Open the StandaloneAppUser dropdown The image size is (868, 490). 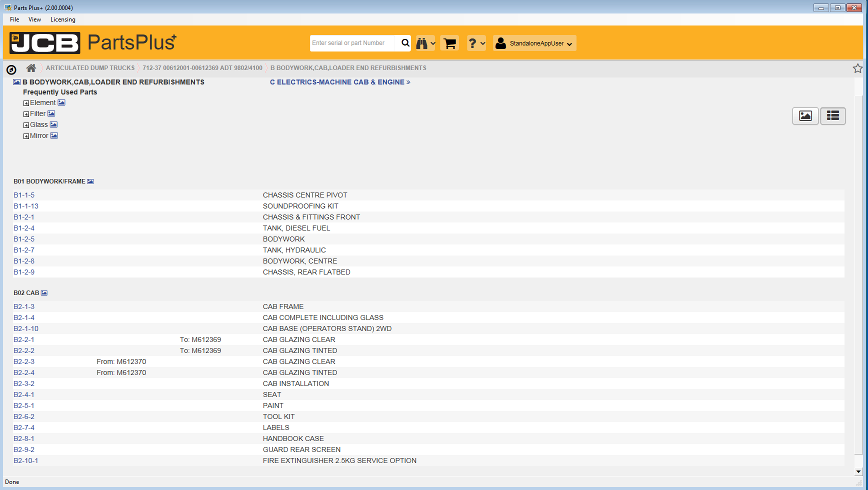pyautogui.click(x=534, y=43)
